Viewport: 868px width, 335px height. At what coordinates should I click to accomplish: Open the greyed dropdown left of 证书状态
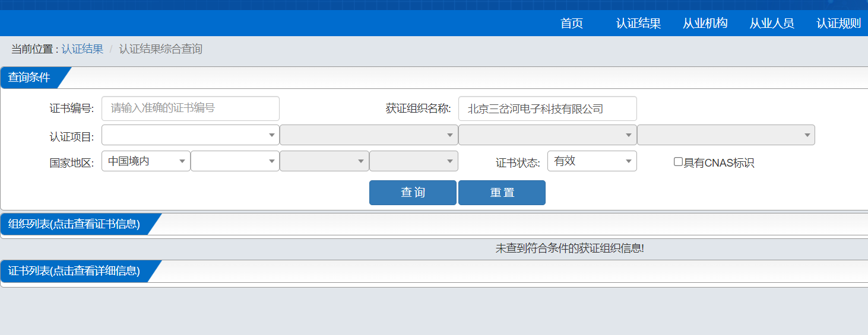414,161
